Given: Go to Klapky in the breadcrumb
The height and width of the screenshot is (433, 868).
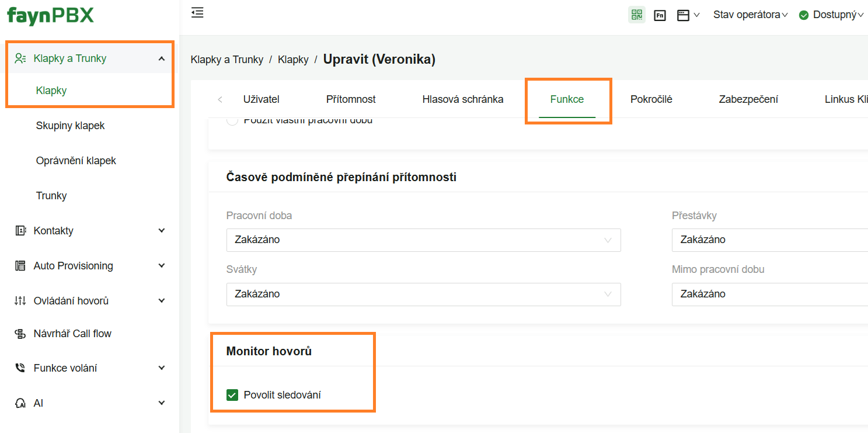Looking at the screenshot, I should click(x=293, y=60).
